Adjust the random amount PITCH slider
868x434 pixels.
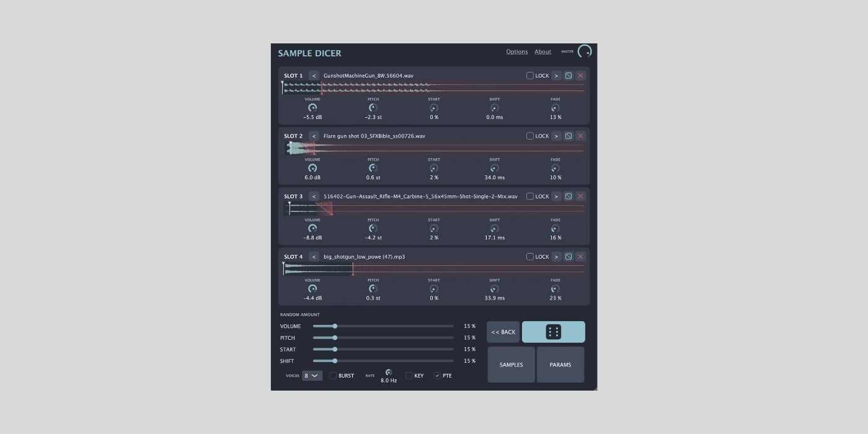383,338
